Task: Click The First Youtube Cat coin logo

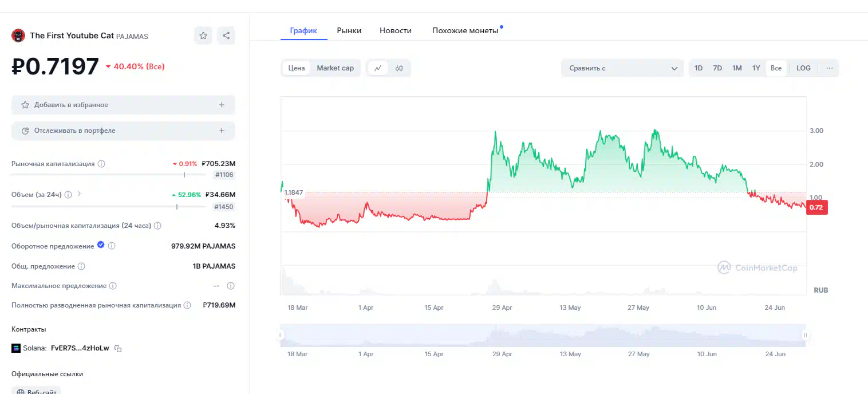Action: (18, 36)
